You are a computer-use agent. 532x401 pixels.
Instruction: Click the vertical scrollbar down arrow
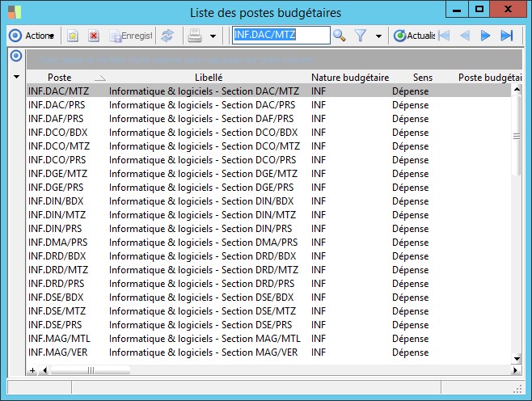pyautogui.click(x=517, y=358)
